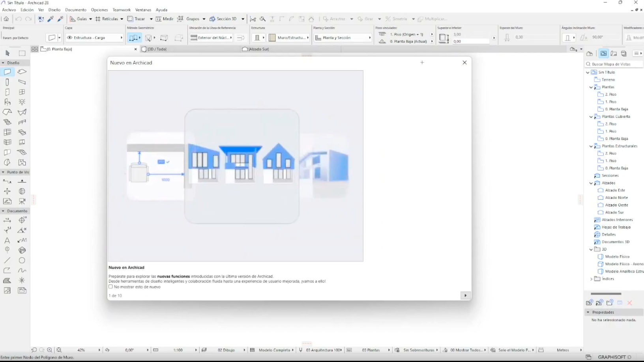Toggle visibility eye of Estructura - Carga layer
644x362 pixels.
pos(70,38)
